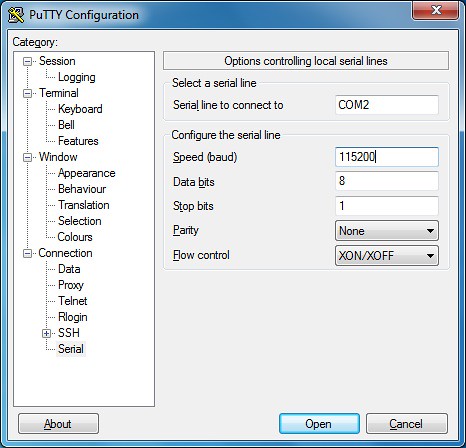Click the 'Stop bits' label
Image resolution: width=466 pixels, height=448 pixels.
(193, 206)
